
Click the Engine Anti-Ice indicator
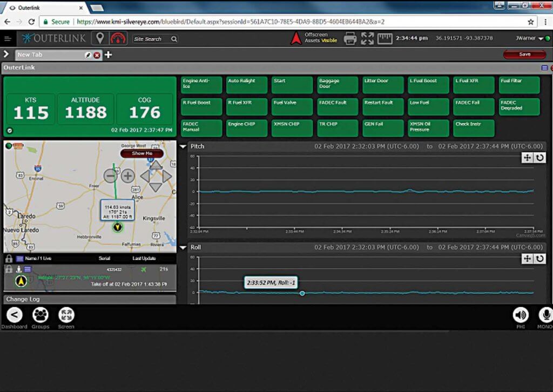click(201, 85)
